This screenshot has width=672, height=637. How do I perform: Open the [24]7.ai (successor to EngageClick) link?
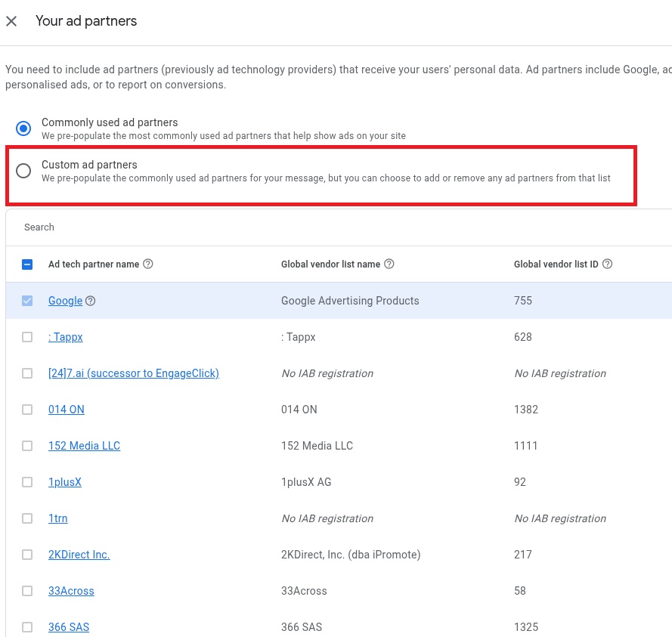(x=134, y=373)
